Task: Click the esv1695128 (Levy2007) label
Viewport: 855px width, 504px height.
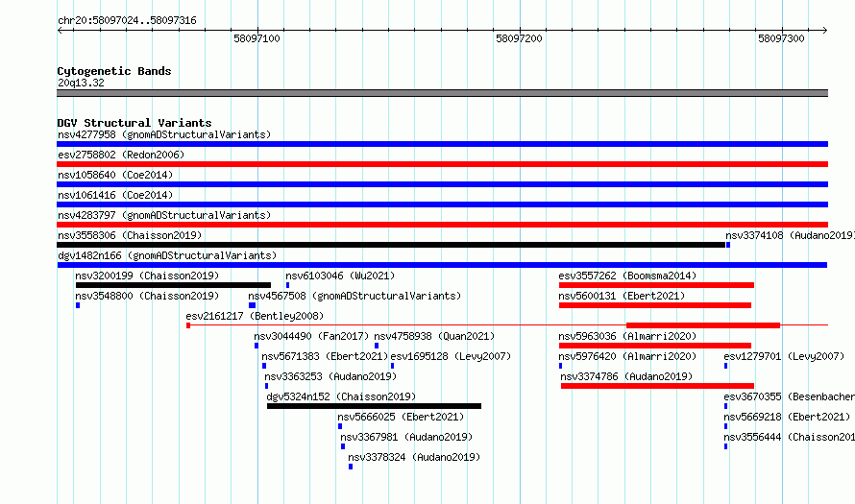Action: coord(451,356)
